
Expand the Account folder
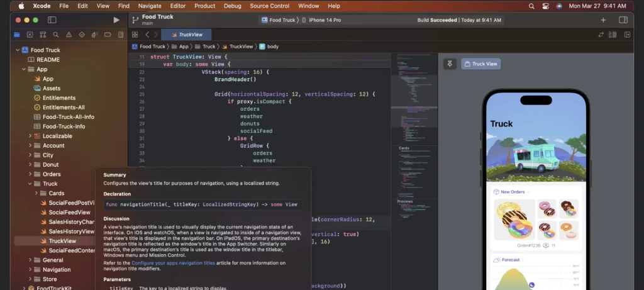click(30, 145)
